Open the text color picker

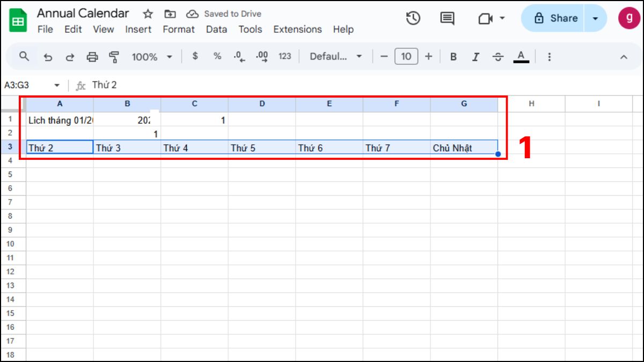tap(521, 56)
